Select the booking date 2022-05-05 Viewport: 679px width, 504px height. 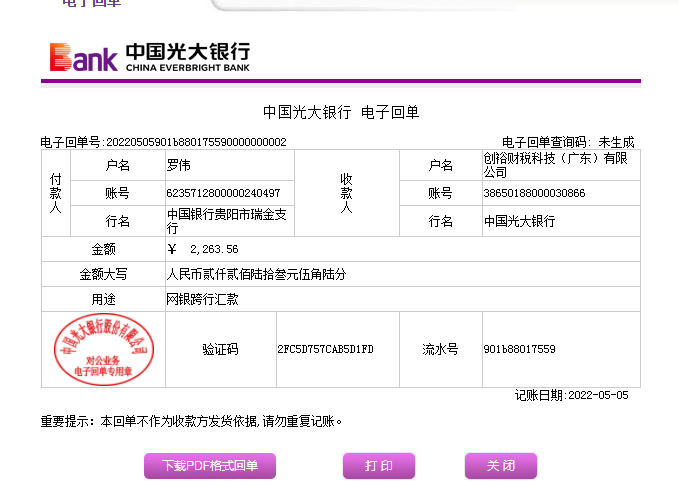point(598,395)
